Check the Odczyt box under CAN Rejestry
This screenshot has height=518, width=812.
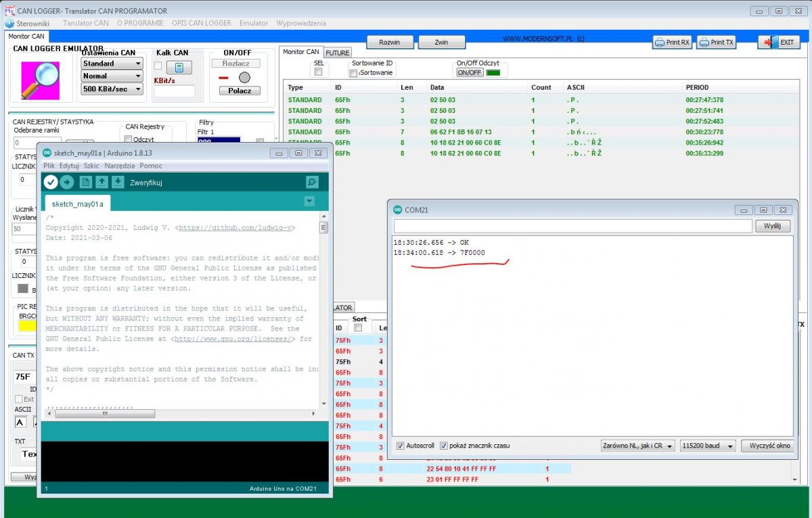[x=128, y=139]
